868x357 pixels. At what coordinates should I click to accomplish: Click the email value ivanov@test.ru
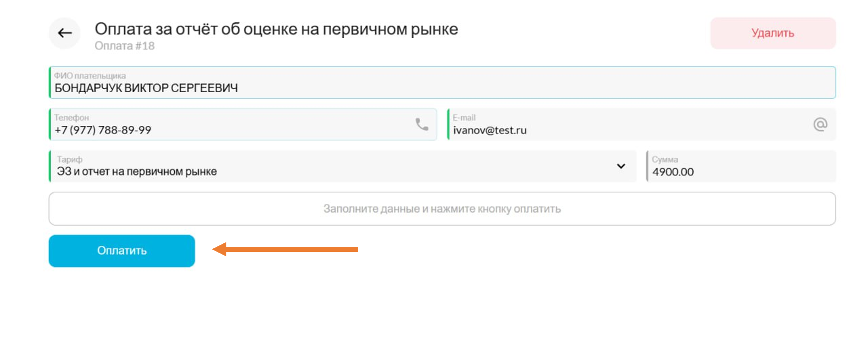click(x=490, y=130)
